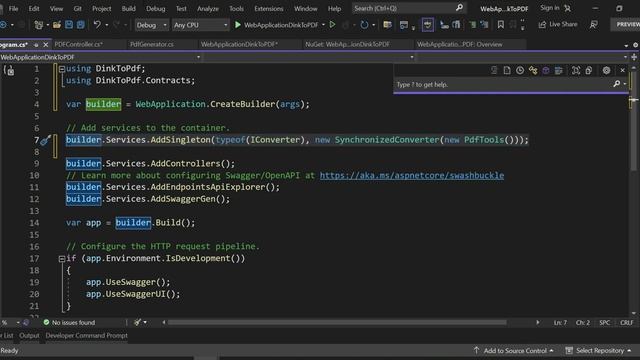Screen dimensions: 640x360
Task: Click the screwdriver quick actions icon on line 7
Action: [45, 140]
